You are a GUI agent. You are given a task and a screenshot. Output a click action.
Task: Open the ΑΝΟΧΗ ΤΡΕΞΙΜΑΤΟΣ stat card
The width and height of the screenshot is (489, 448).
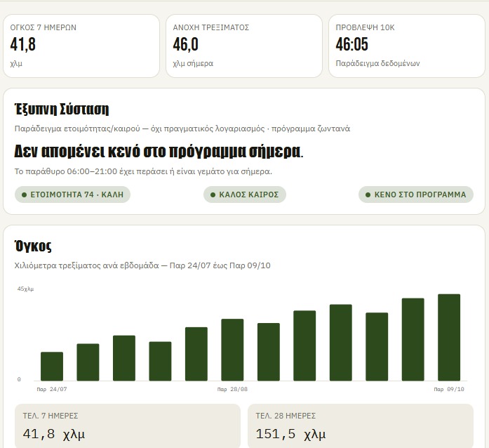244,46
